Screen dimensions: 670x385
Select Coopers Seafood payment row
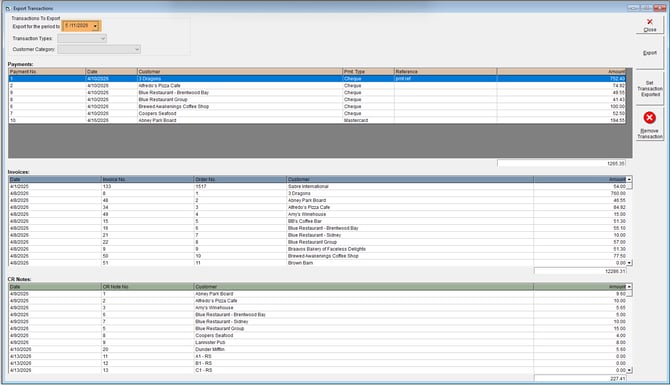click(317, 113)
